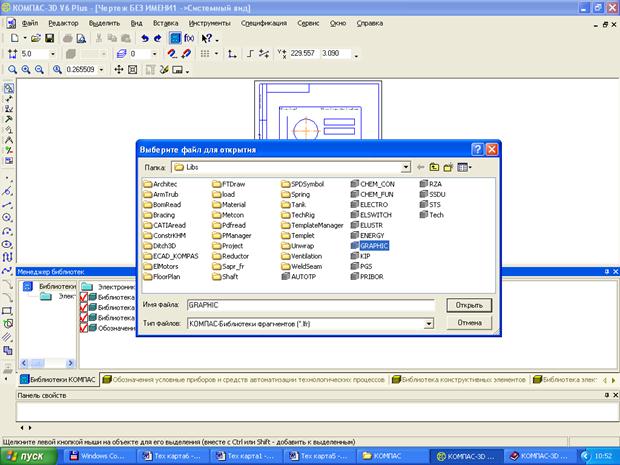
Task: Click the zoom window magnifier icon
Action: point(12,70)
